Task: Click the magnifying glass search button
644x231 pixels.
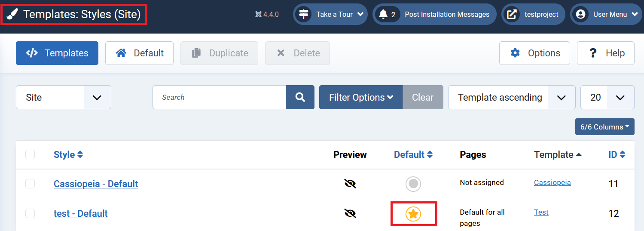Action: click(300, 97)
